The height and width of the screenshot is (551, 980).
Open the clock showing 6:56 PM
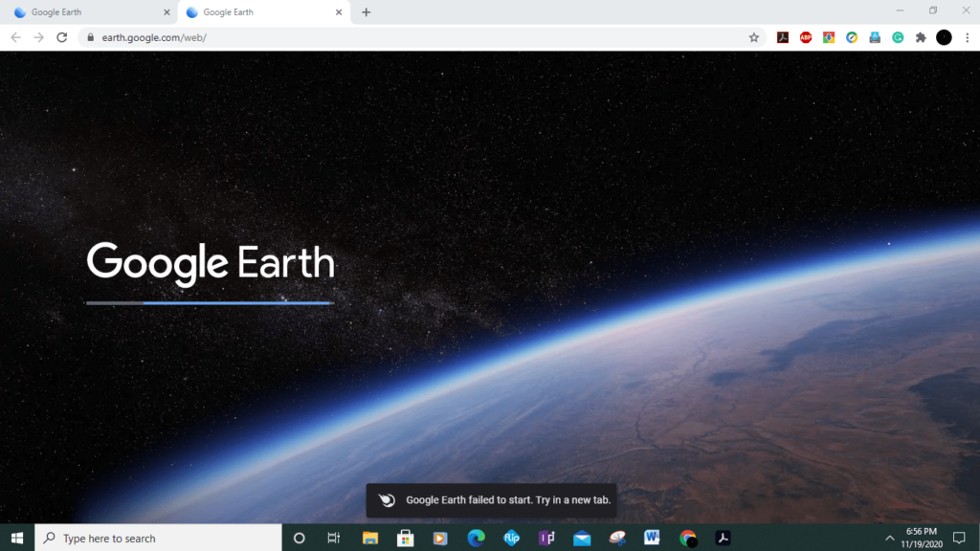(x=922, y=538)
